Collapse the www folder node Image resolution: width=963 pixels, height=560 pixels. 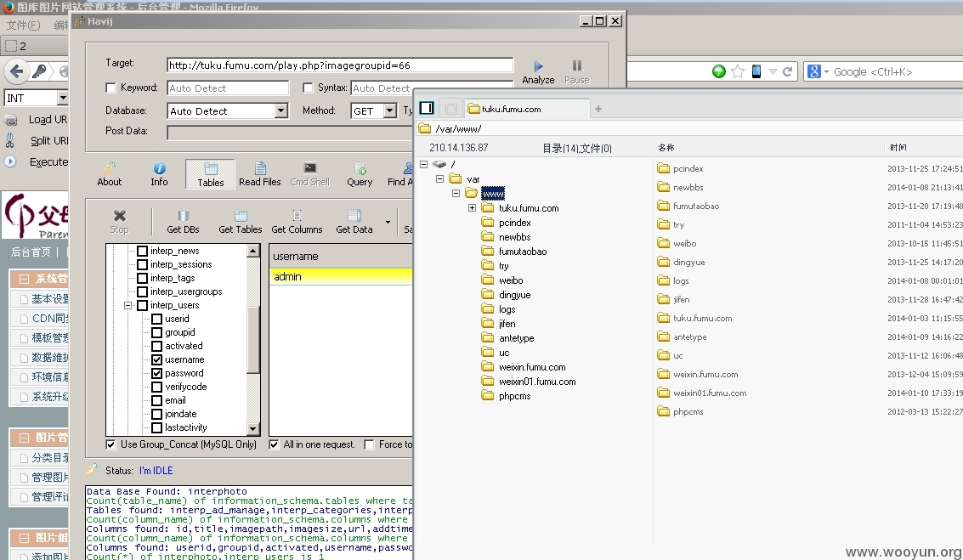tap(456, 193)
